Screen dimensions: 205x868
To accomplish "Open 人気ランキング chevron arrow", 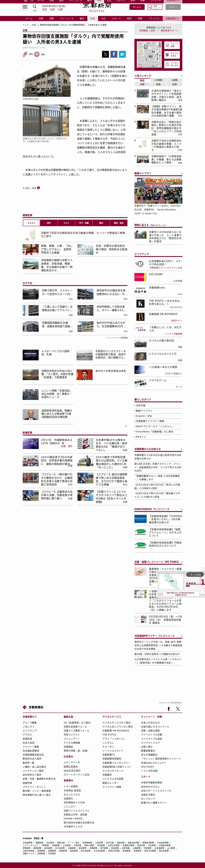I will tap(181, 76).
